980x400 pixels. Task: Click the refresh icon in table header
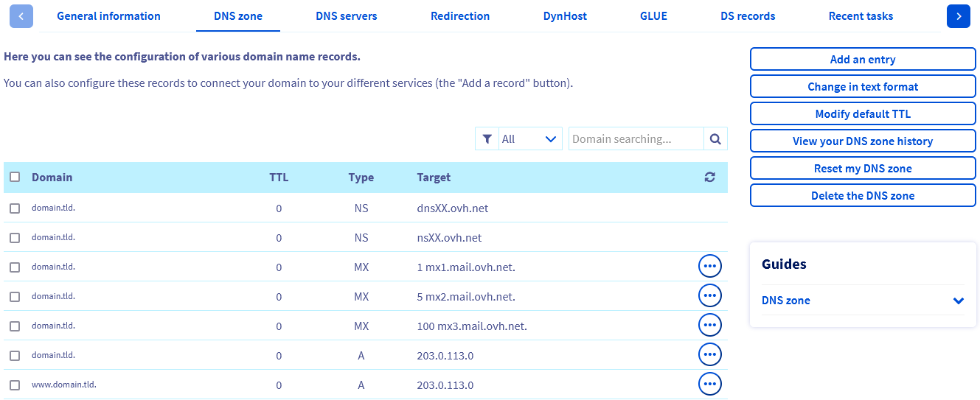coord(709,177)
